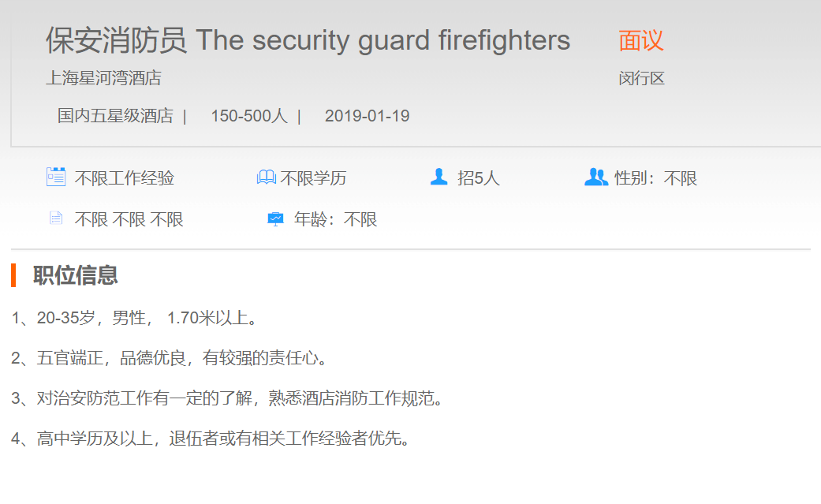Screen dimensions: 821x504
Task: Click the document icon beside 不限 不限 不限
Action: (55, 218)
